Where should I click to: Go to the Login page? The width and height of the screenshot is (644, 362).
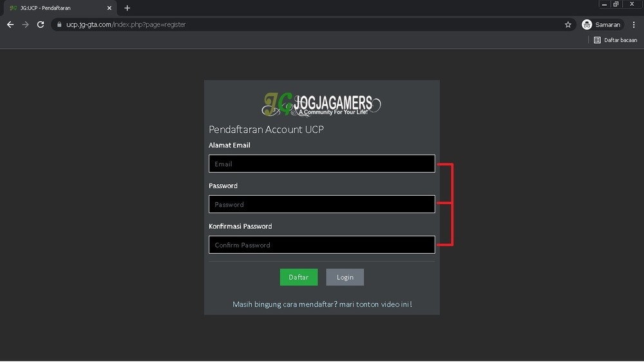pyautogui.click(x=345, y=278)
